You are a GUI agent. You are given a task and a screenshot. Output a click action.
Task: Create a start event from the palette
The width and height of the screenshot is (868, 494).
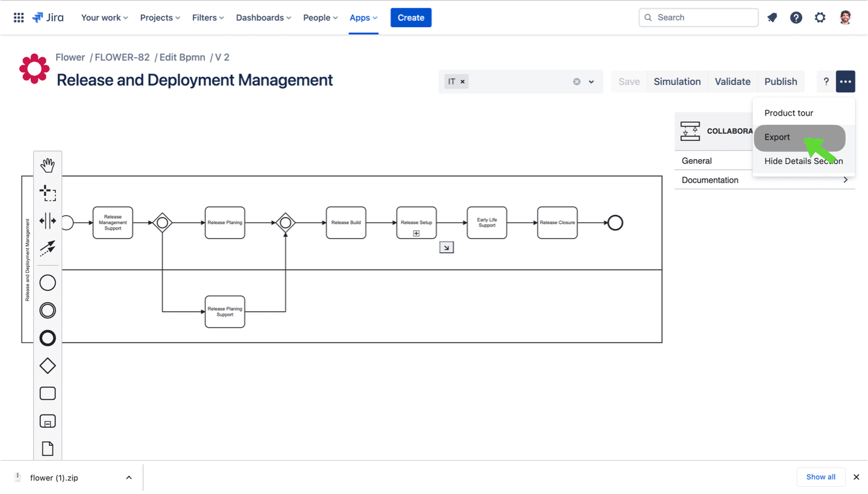tap(48, 282)
